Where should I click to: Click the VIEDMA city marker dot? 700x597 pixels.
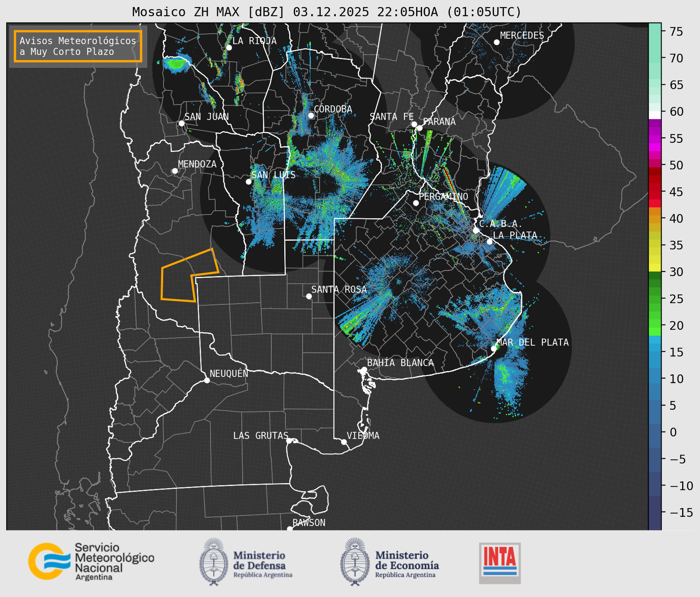click(x=344, y=442)
